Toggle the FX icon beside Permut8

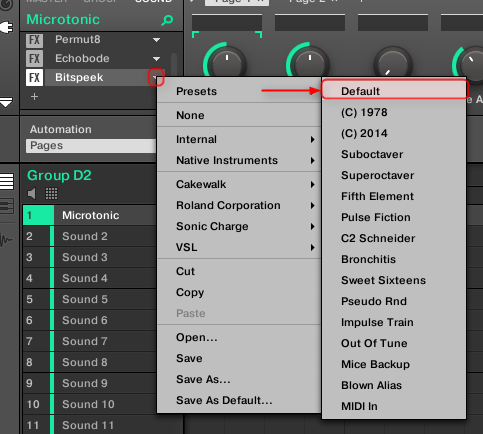point(34,40)
